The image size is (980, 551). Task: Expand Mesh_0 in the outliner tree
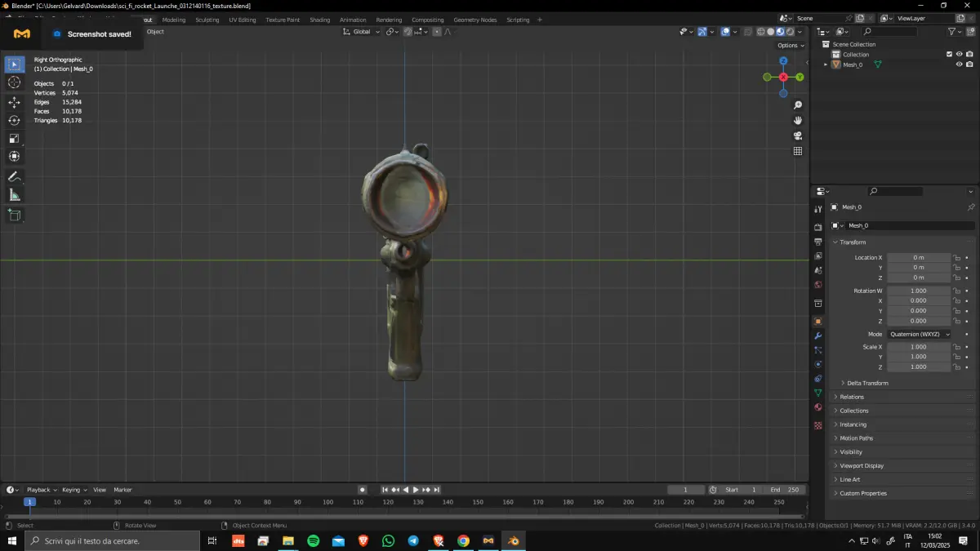[826, 64]
